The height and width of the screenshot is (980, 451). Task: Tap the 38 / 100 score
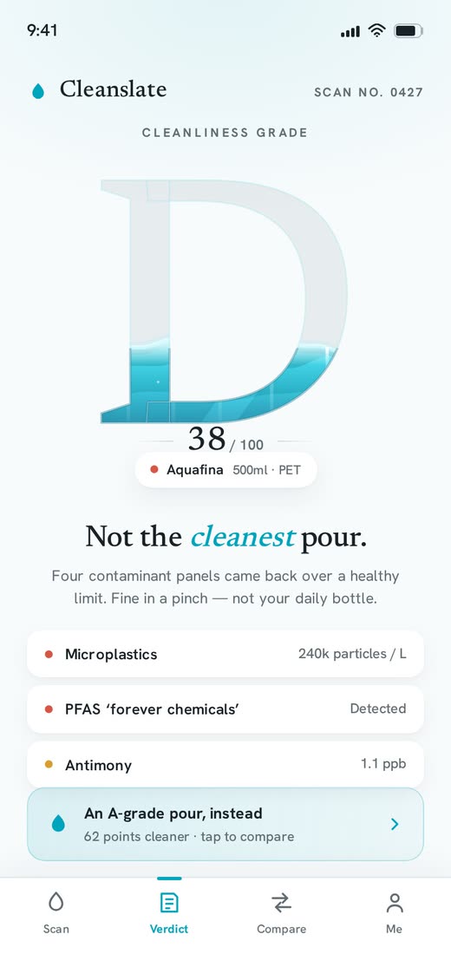click(225, 440)
